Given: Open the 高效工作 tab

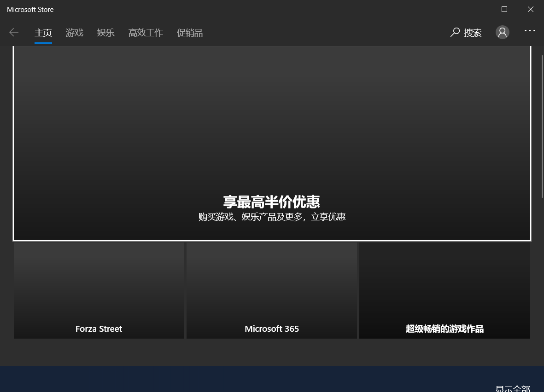Looking at the screenshot, I should [x=146, y=33].
